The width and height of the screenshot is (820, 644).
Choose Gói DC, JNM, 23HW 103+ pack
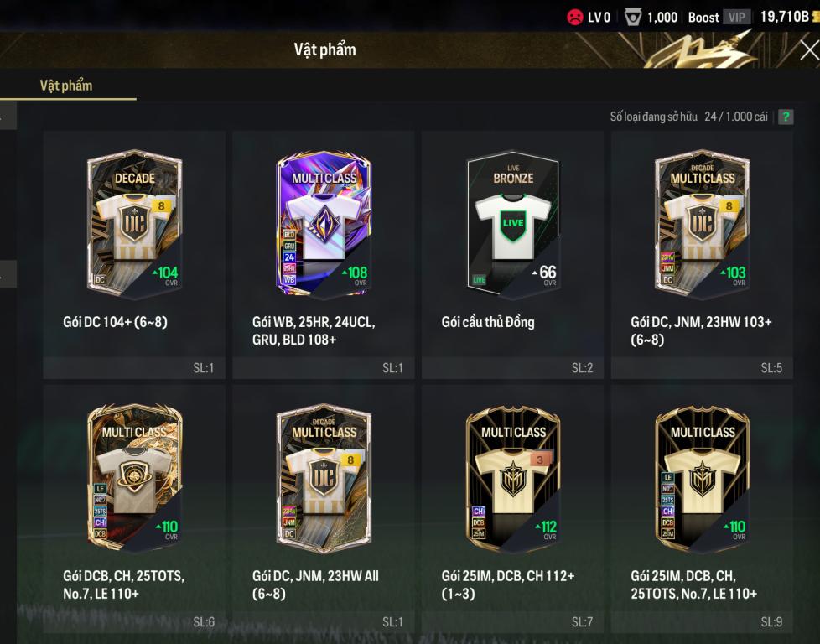[702, 255]
